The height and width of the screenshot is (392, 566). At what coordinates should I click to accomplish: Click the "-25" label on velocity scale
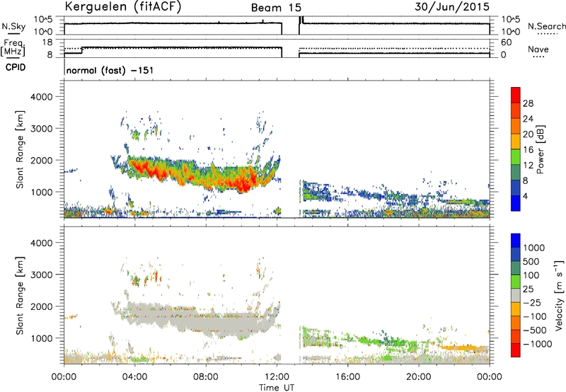pyautogui.click(x=532, y=303)
